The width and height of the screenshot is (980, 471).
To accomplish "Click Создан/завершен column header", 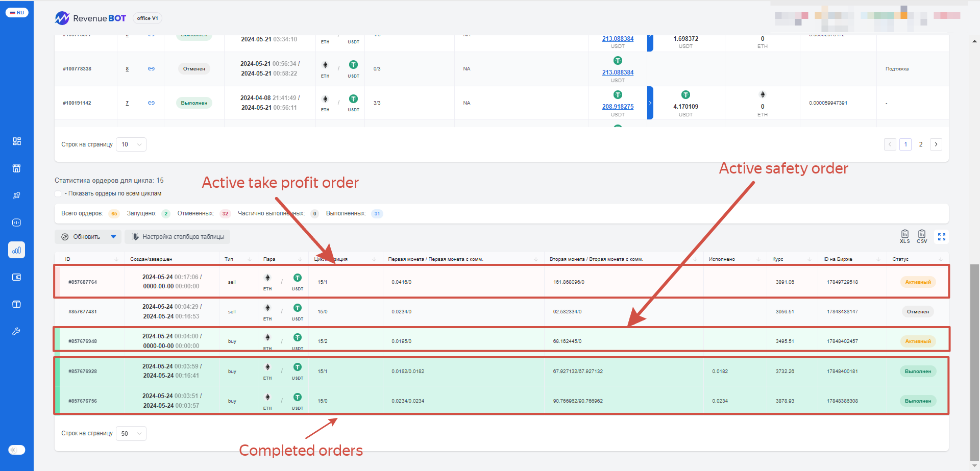I will click(x=151, y=259).
